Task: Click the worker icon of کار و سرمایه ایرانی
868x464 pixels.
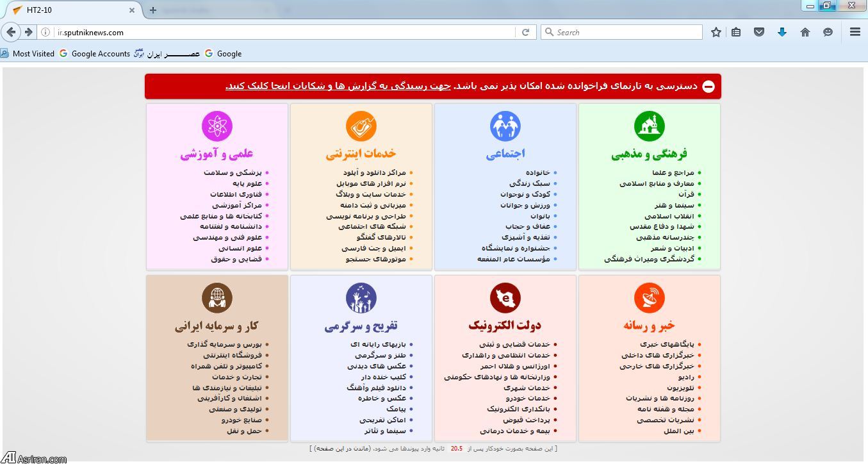Action: pyautogui.click(x=217, y=297)
